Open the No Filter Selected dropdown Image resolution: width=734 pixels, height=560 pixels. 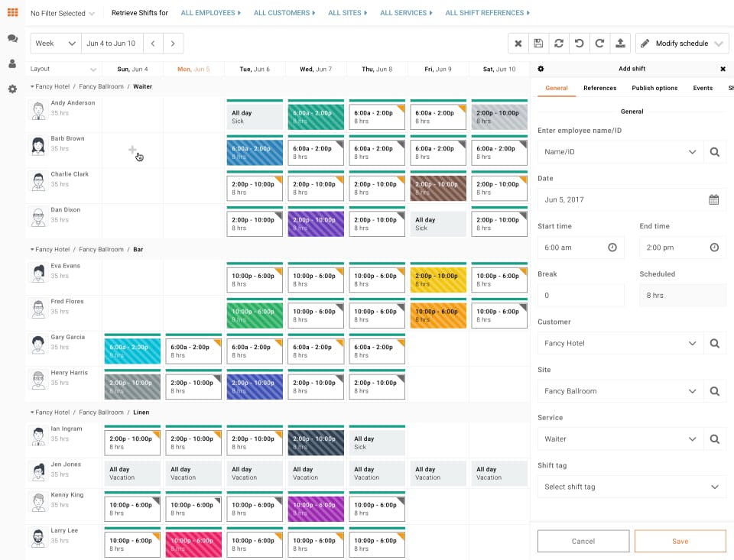click(x=62, y=13)
